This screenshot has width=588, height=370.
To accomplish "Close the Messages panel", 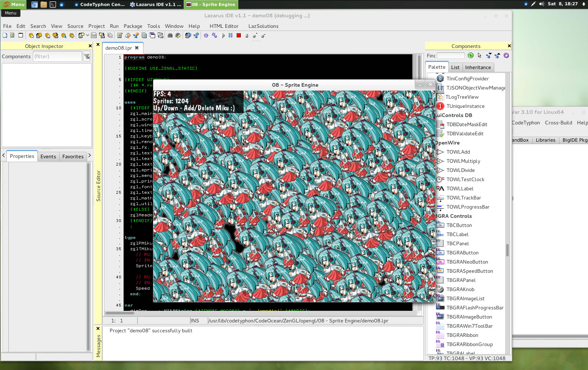I will pyautogui.click(x=98, y=328).
